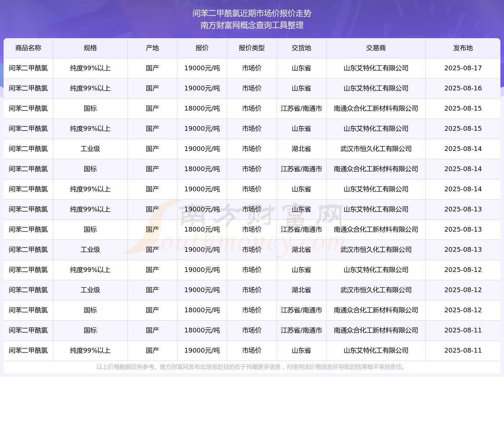504x434 pixels.
Task: Click 南通众合化工新材料有限公司 in the 2025-08-12 row
Action: tap(376, 310)
